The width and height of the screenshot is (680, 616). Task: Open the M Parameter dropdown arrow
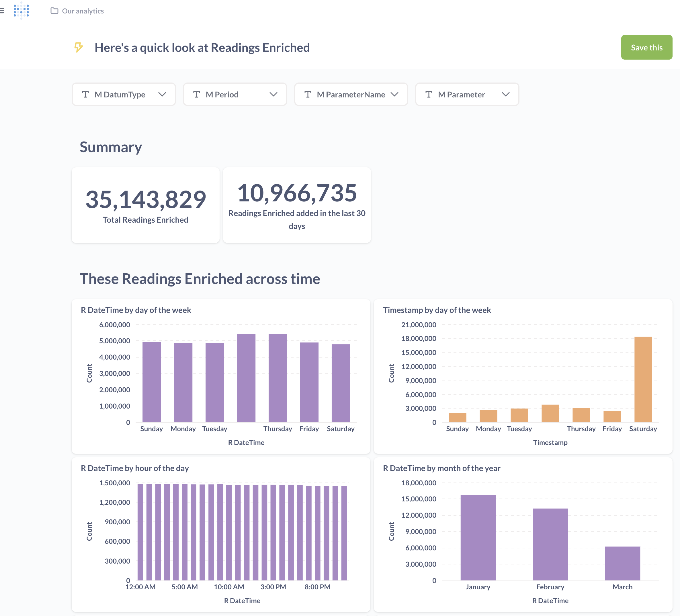coord(506,95)
